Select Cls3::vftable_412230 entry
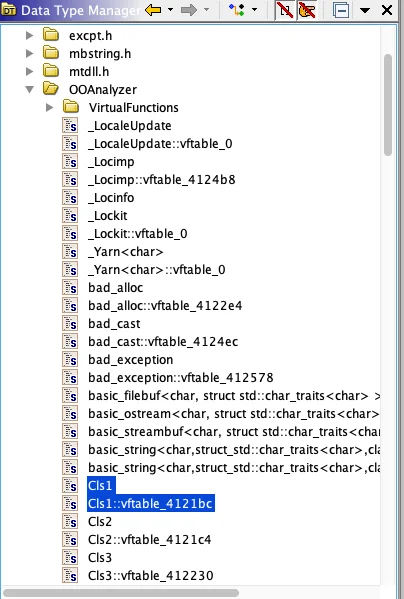Screen dimensions: 404x599 tap(150, 575)
